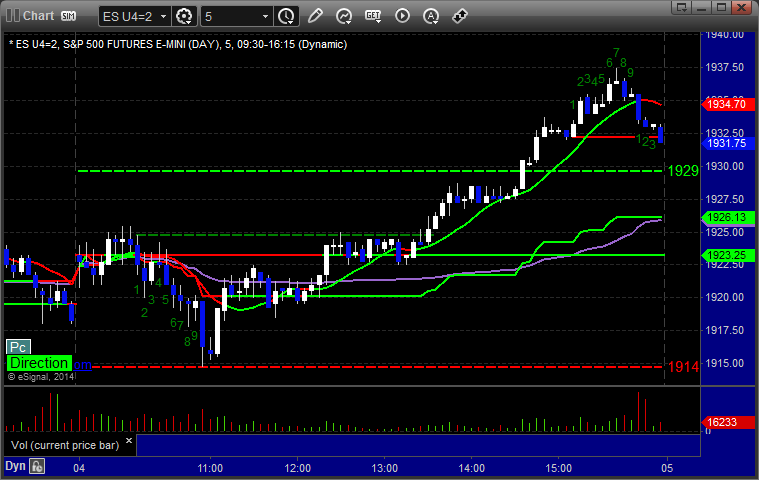Click the 13:00 time axis label
759x480 pixels.
[x=384, y=468]
